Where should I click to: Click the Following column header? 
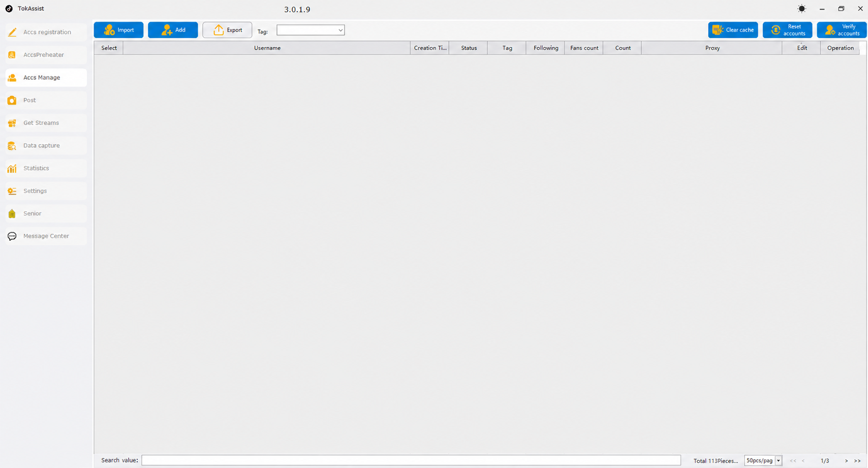click(x=545, y=48)
